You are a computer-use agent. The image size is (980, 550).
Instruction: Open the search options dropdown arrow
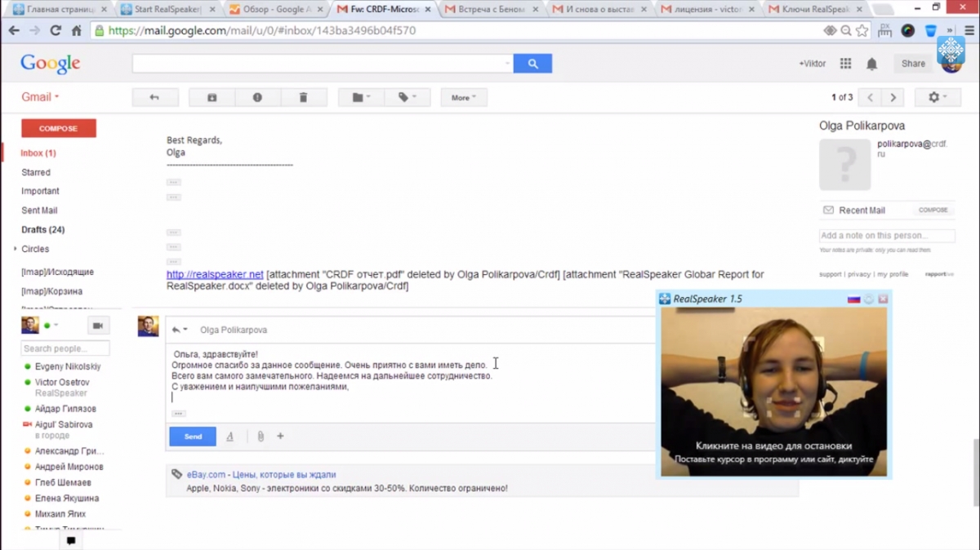tap(507, 64)
